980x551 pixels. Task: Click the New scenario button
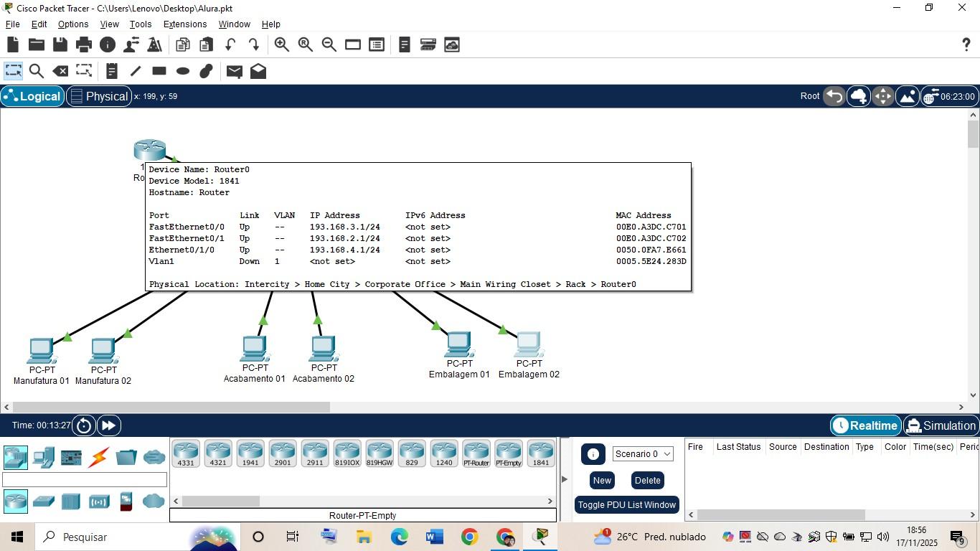pyautogui.click(x=602, y=480)
